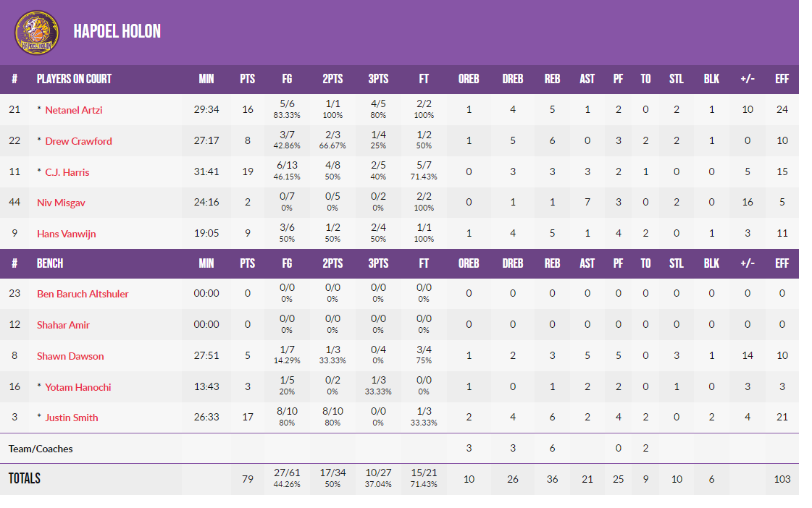Image resolution: width=812 pixels, height=508 pixels.
Task: Click Hans Vanwijn's minutes 19:05
Action: 206,233
